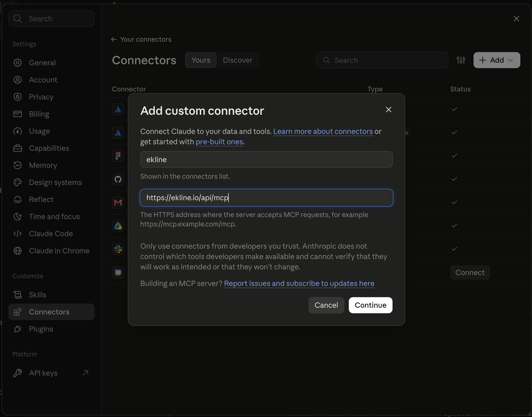
Task: Click the connectors Search box
Action: point(382,60)
